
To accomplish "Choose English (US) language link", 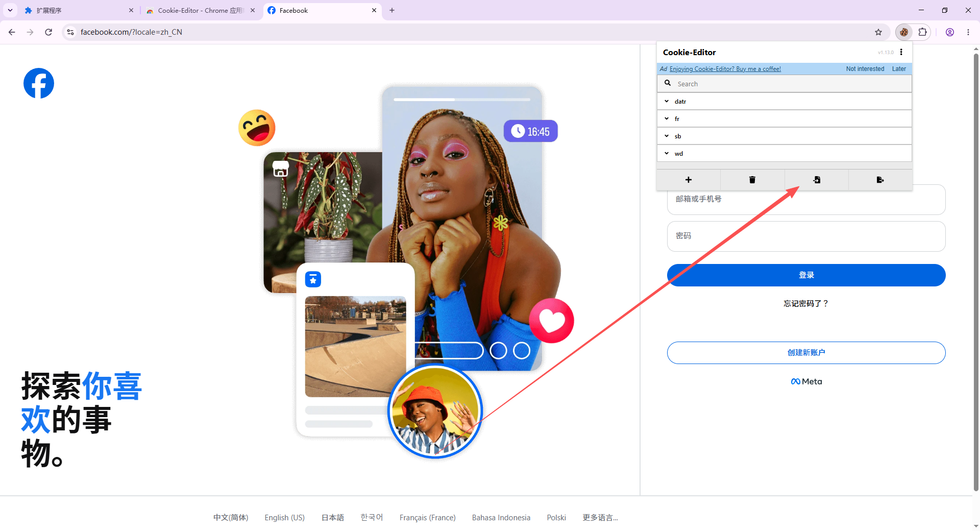I will tap(284, 517).
